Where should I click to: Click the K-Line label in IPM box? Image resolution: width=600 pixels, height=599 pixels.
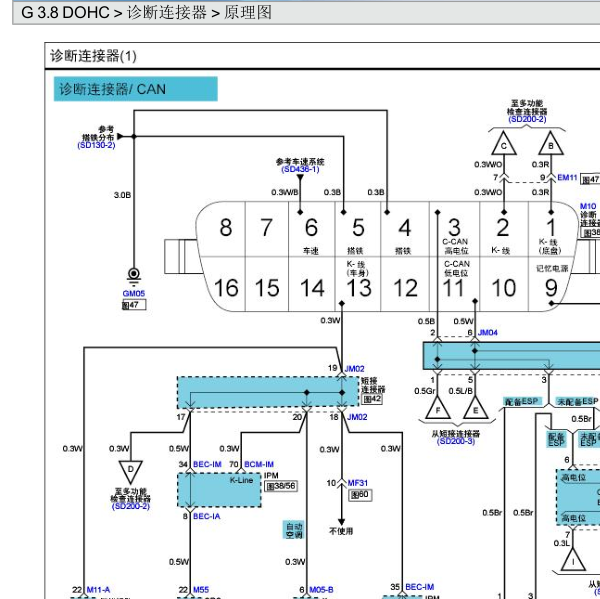pyautogui.click(x=241, y=480)
